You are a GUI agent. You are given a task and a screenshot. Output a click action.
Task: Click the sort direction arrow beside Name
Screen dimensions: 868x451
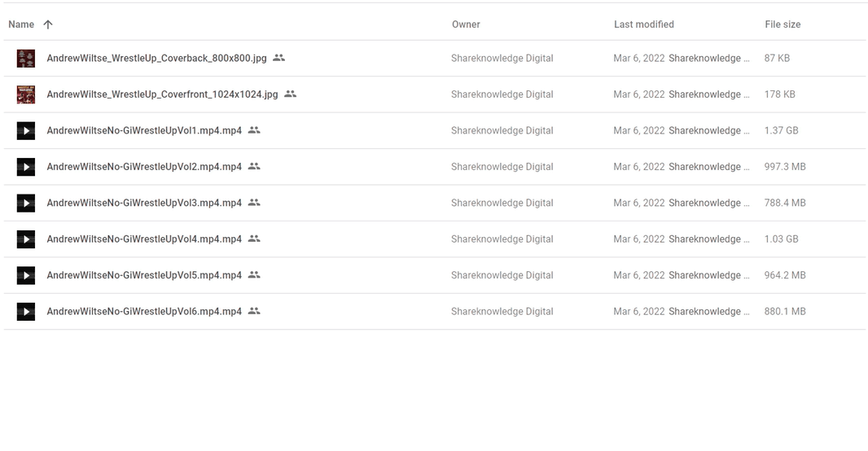48,24
